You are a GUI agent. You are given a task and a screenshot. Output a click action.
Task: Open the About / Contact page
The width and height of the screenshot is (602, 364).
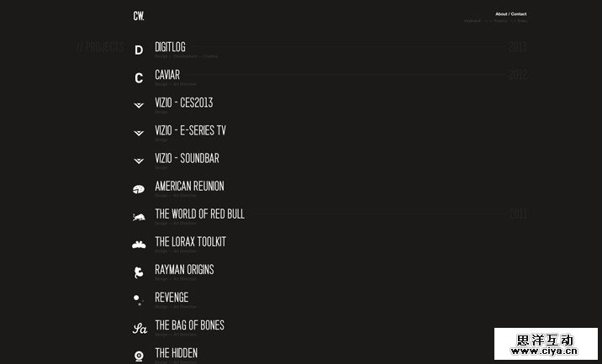[x=510, y=14]
